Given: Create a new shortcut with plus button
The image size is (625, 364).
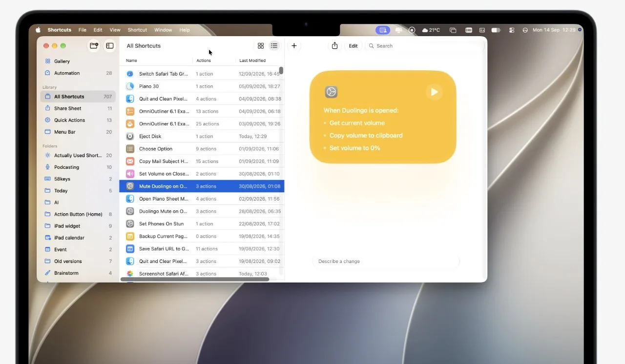Looking at the screenshot, I should 294,46.
